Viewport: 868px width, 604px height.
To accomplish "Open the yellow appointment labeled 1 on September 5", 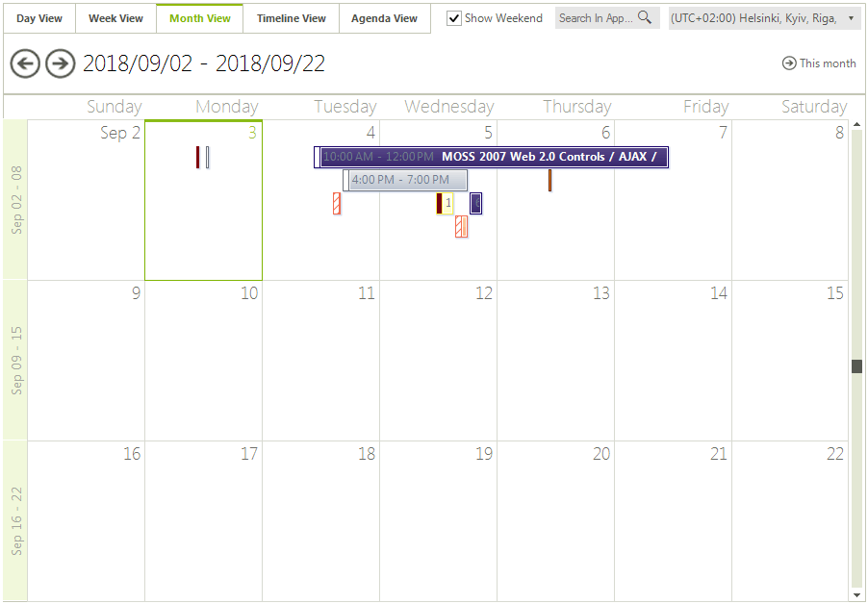I will [x=446, y=203].
